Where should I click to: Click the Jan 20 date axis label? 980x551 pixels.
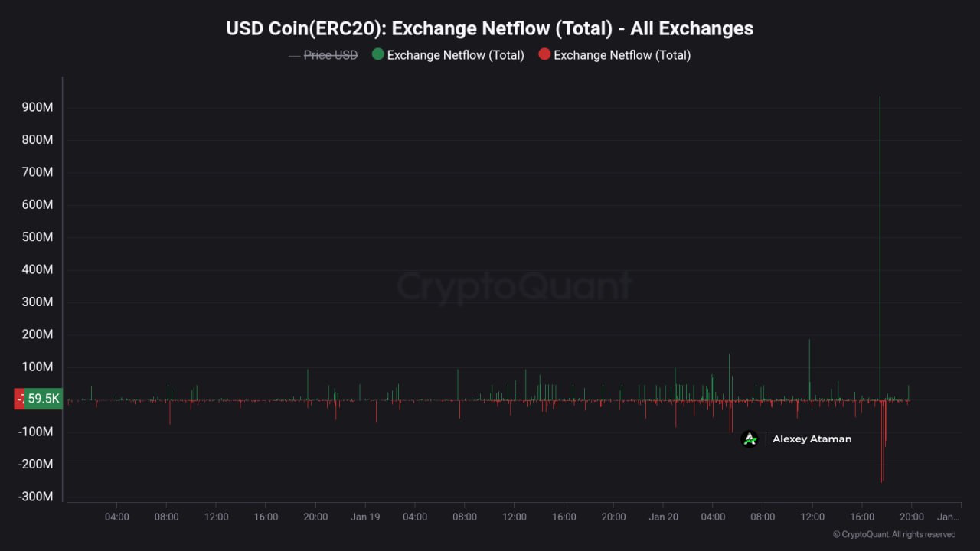point(663,517)
